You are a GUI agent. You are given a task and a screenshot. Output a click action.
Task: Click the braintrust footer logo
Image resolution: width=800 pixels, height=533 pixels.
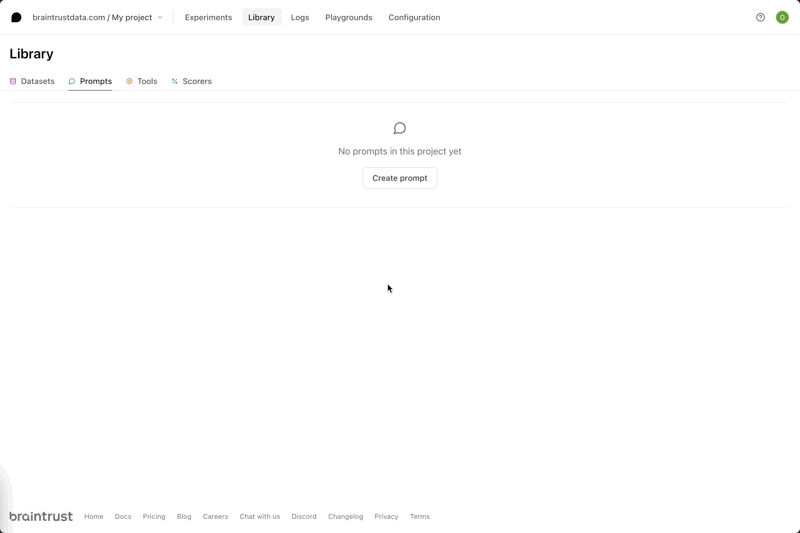[41, 516]
